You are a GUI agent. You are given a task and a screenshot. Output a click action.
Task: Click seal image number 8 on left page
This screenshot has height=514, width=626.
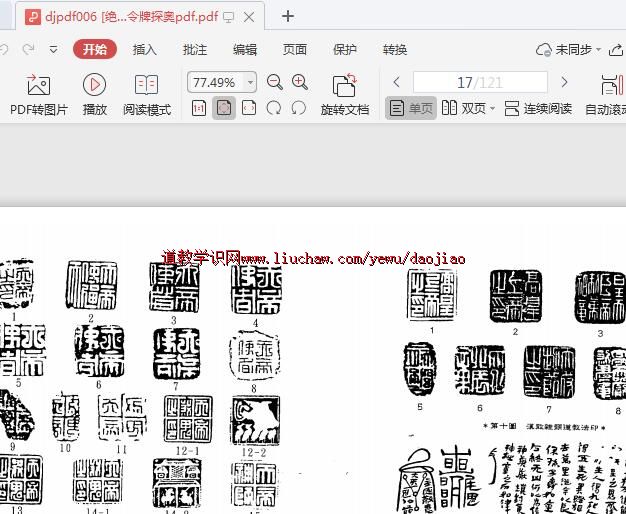pyautogui.click(x=255, y=355)
